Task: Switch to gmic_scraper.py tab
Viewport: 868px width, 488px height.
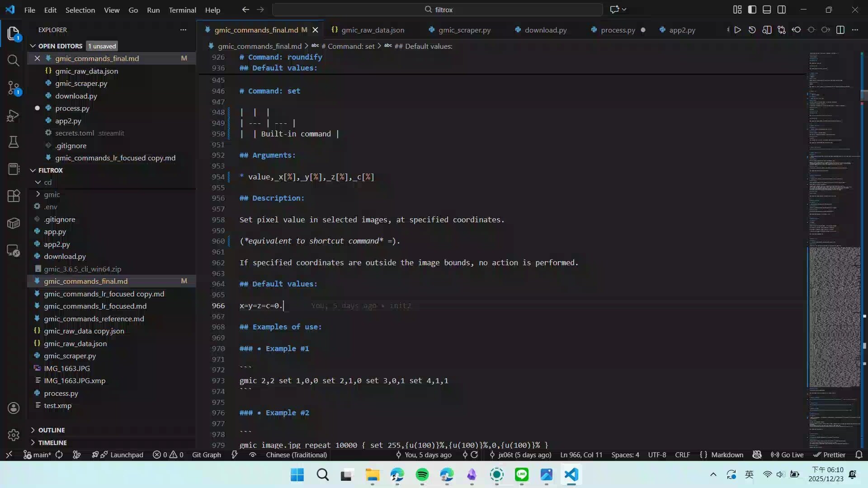Action: point(464,30)
